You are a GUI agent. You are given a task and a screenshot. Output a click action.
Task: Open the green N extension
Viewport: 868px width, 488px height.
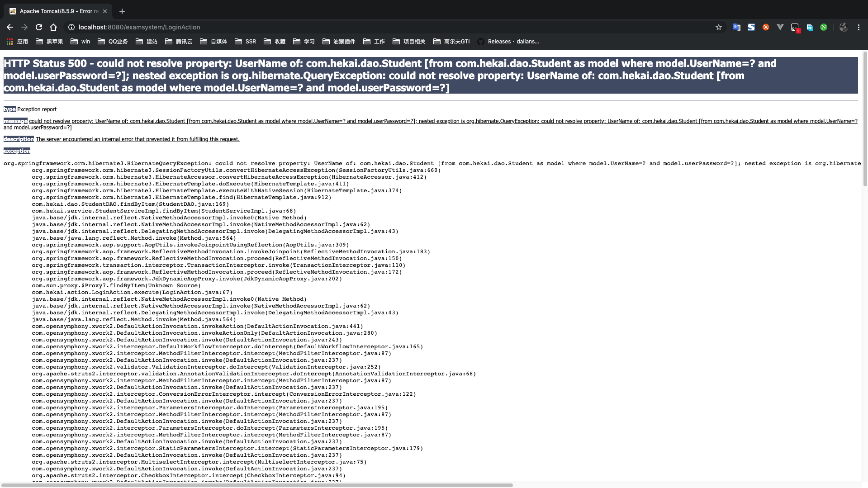[824, 27]
